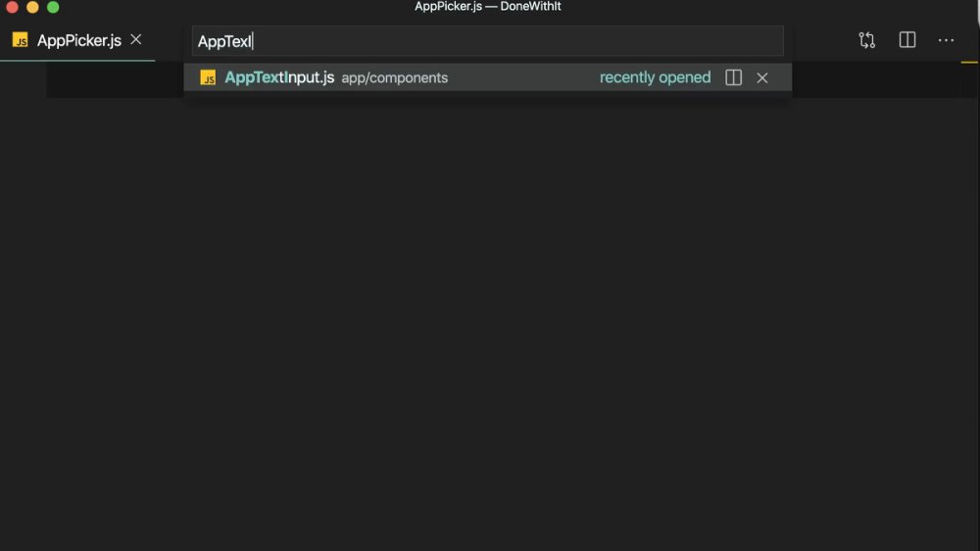
Task: Click the recently opened label
Action: (x=655, y=77)
